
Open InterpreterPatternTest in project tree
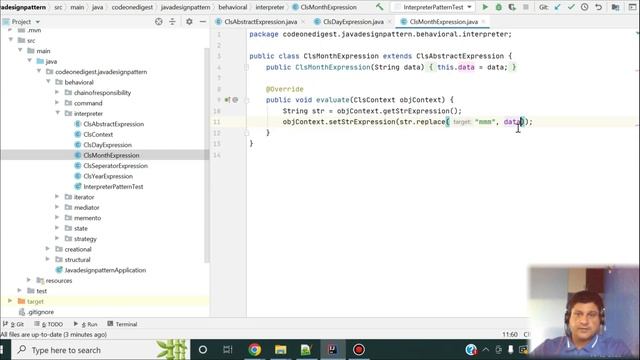[x=113, y=187]
